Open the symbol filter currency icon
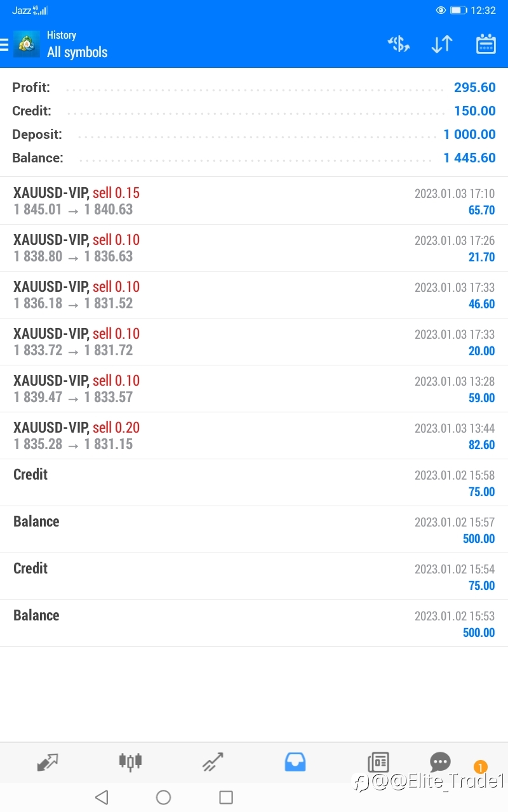 [399, 44]
